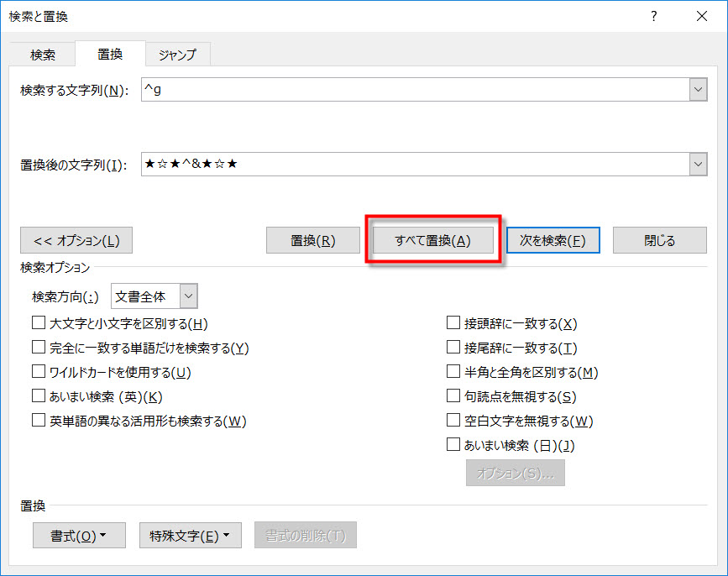Toggle 半角と全角を区別する checkbox

[x=453, y=372]
